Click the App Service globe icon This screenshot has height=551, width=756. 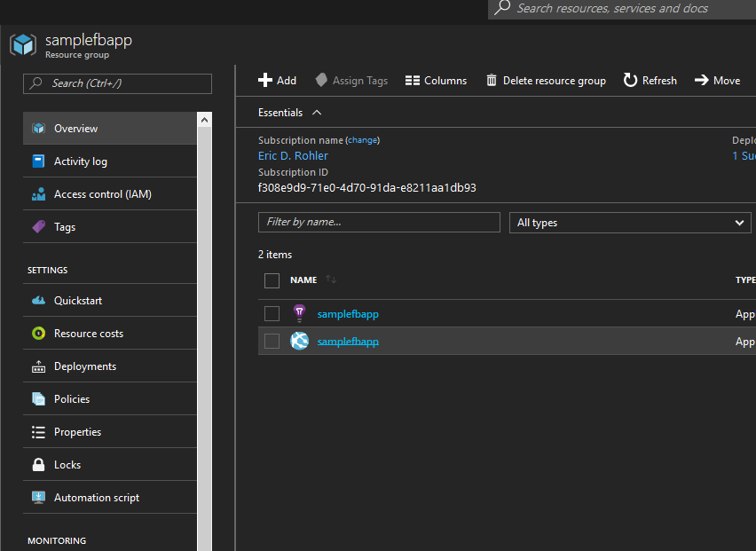point(299,341)
